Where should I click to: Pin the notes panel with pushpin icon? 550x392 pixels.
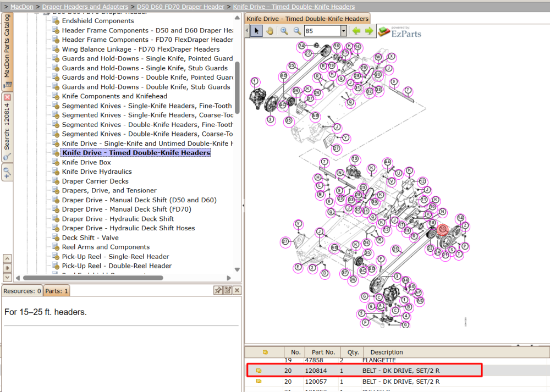pos(218,290)
